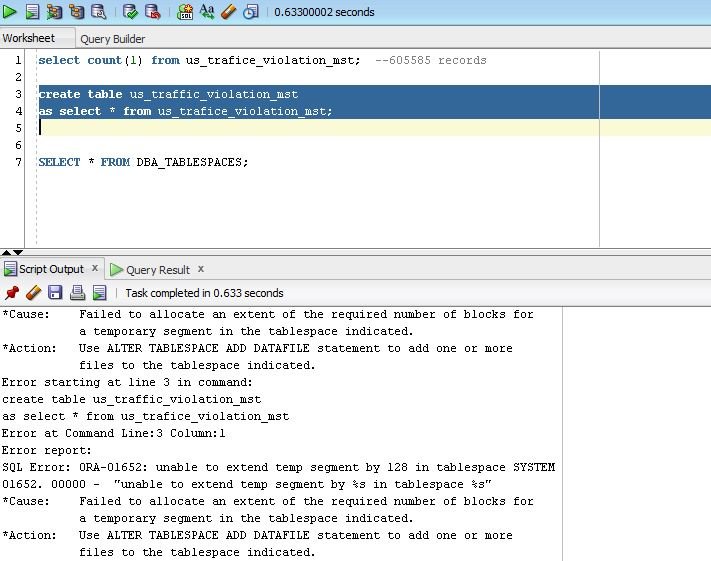Open Unshared SQL Worksheet icon
Screen dimensions: 711x561
click(x=185, y=12)
